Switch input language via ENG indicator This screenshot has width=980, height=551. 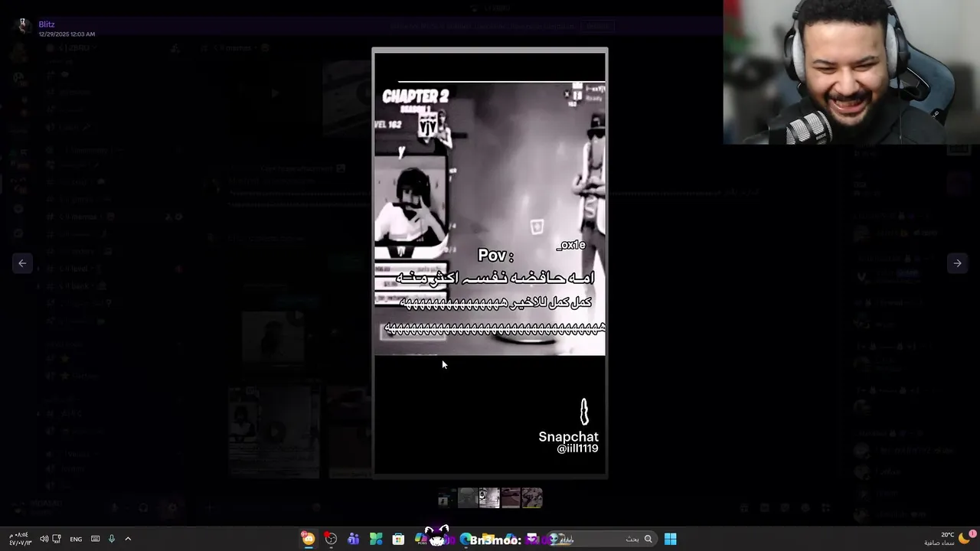76,539
